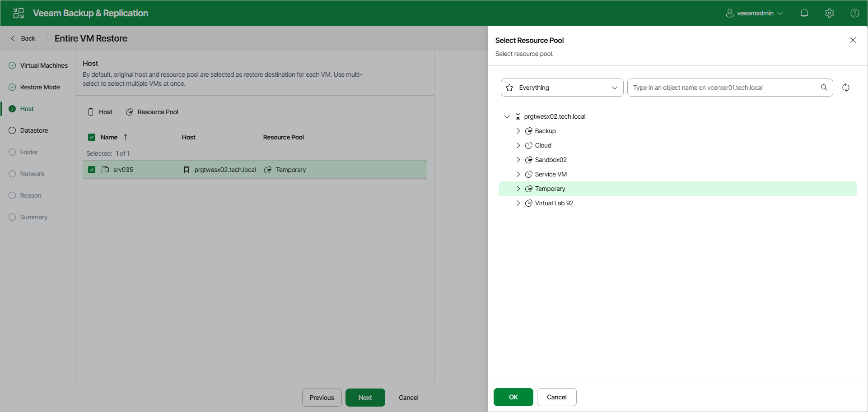Viewport: 868px width, 412px height.
Task: Click the Host column header
Action: tap(189, 137)
